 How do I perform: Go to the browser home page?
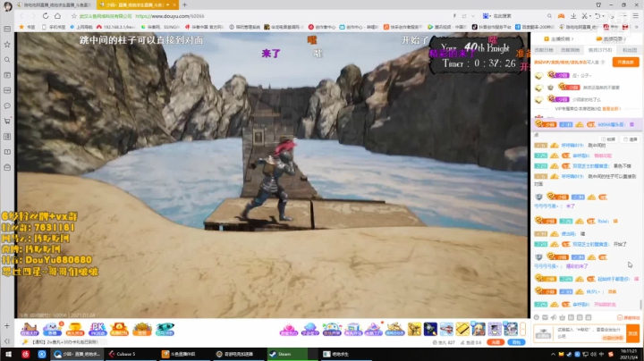click(x=57, y=16)
